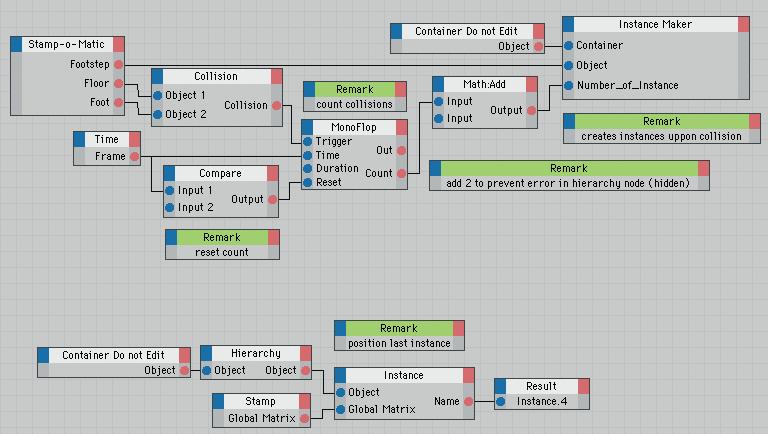Click the Input 2 port on Compare node
The height and width of the screenshot is (434, 768).
pyautogui.click(x=169, y=207)
